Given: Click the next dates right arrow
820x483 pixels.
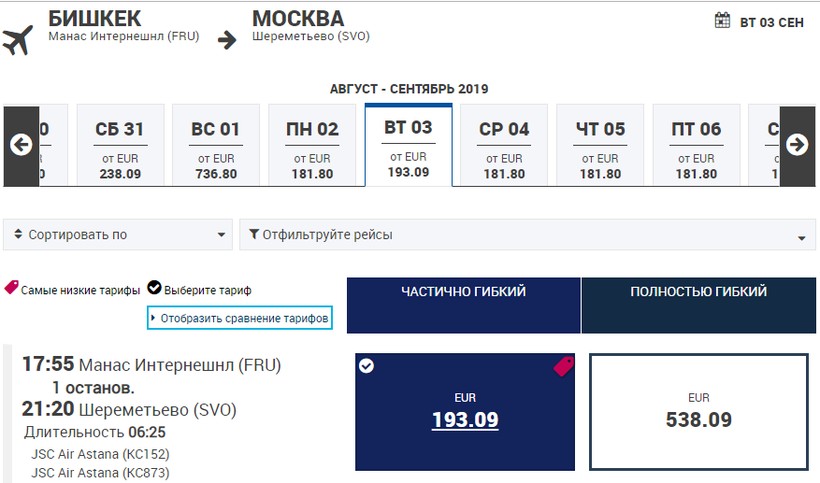Looking at the screenshot, I should click(x=797, y=145).
